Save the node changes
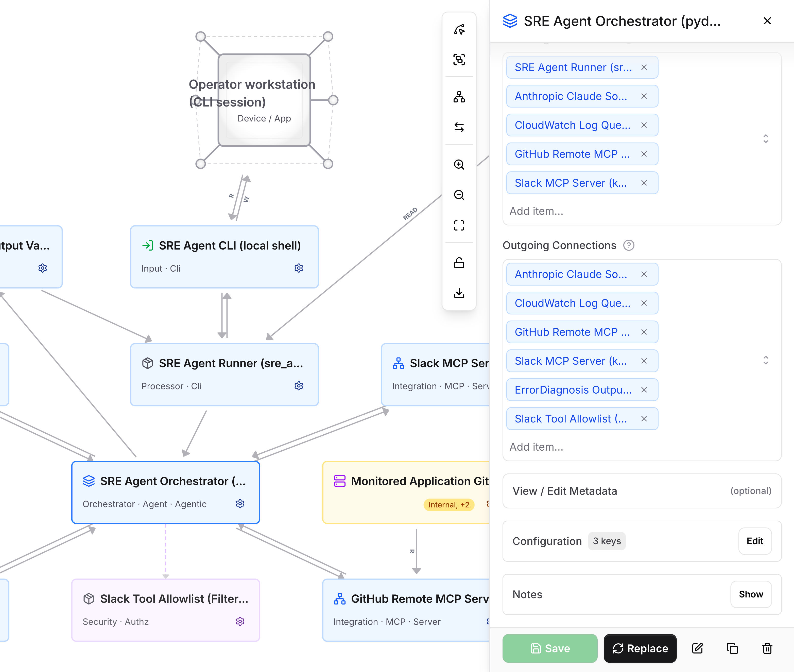Viewport: 794px width, 672px height. pos(550,648)
